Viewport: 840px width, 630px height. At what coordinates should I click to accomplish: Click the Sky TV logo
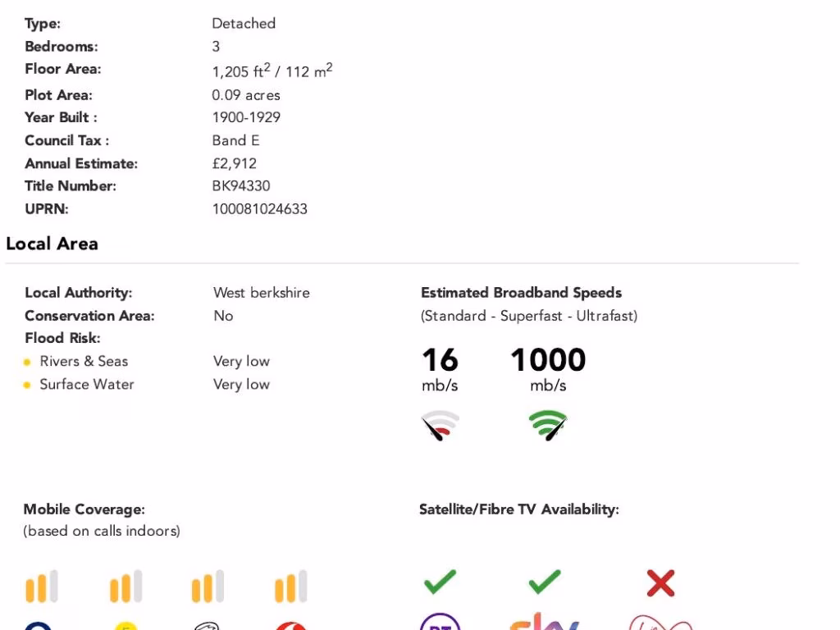click(544, 623)
